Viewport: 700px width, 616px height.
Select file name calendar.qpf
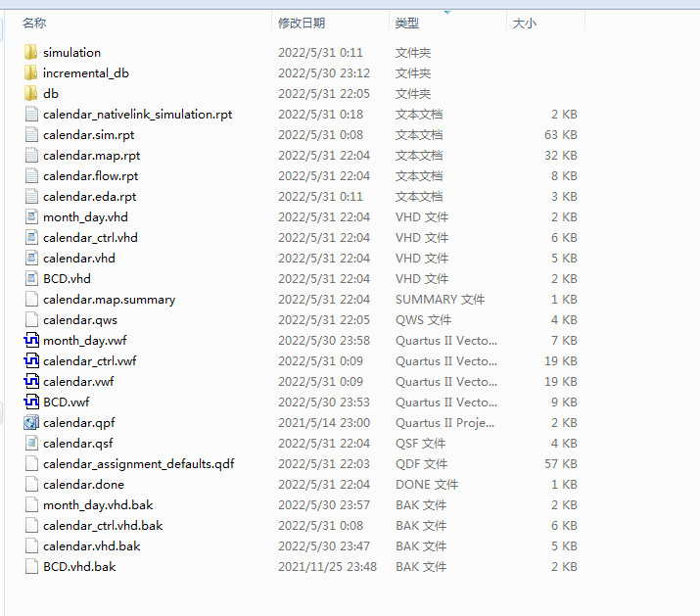tap(79, 422)
